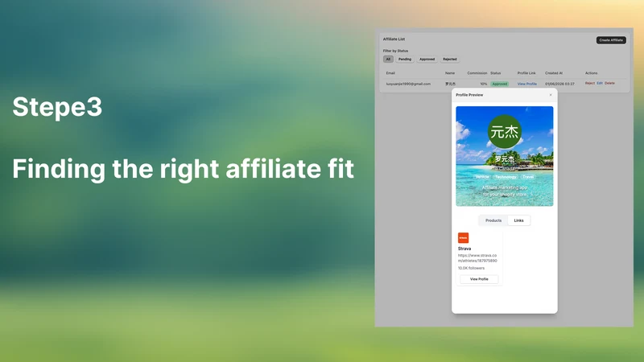The width and height of the screenshot is (644, 362).
Task: Close the Profile Preview dialog
Action: click(x=551, y=95)
